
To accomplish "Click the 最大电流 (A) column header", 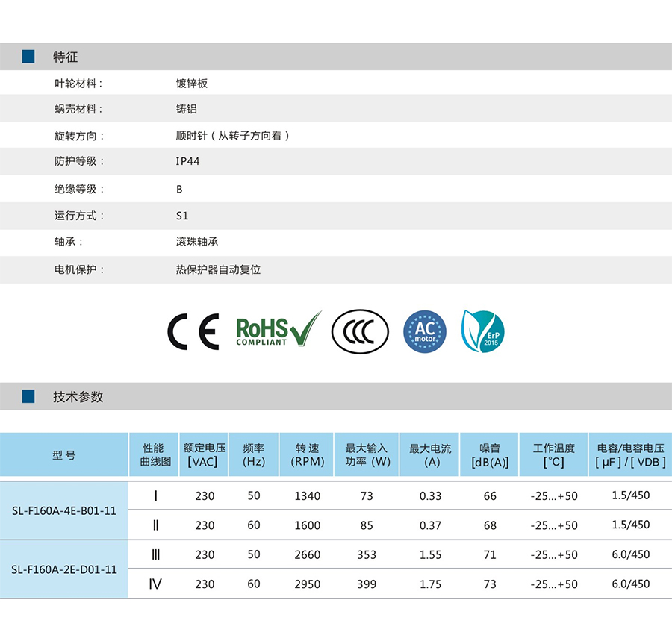I will (429, 454).
